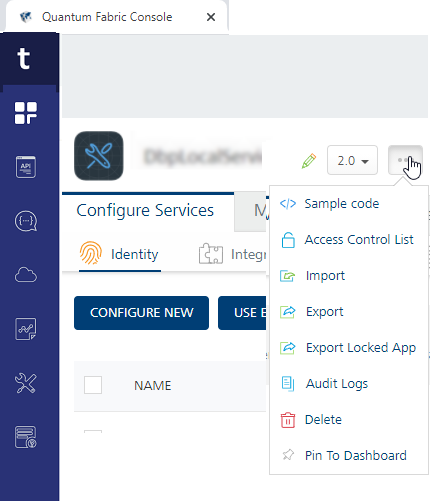Select Pin To Dashboard menu item
Screen dimensions: 430x501
point(349,456)
